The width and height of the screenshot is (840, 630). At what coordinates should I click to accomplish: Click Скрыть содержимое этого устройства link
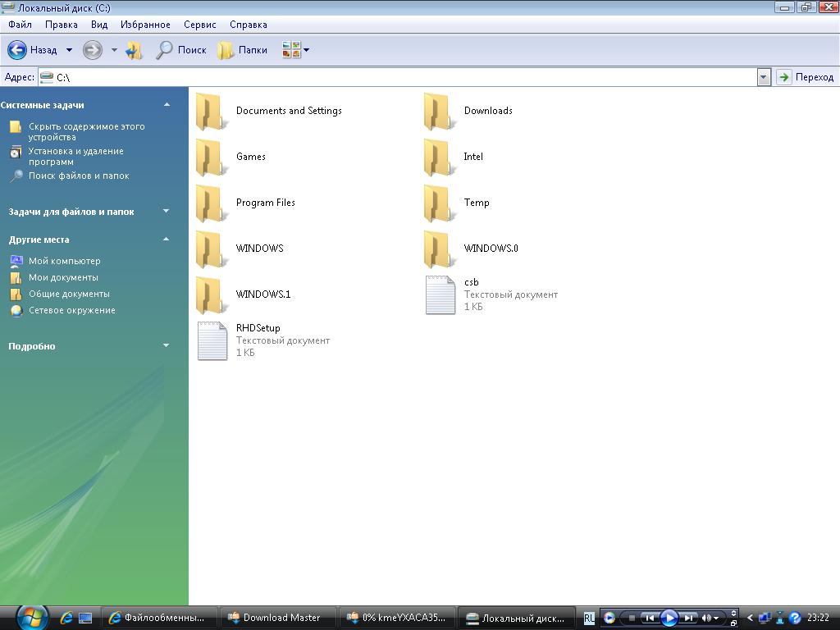click(x=86, y=132)
